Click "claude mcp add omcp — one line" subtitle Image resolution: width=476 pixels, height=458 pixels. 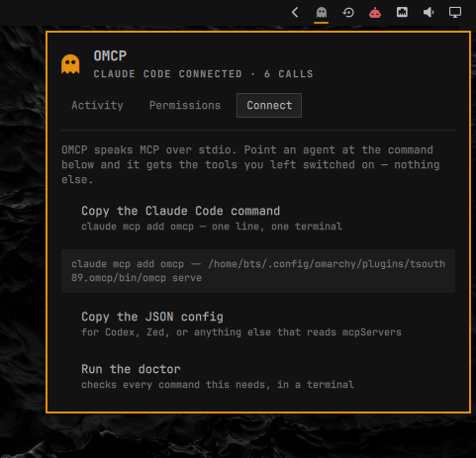(212, 227)
